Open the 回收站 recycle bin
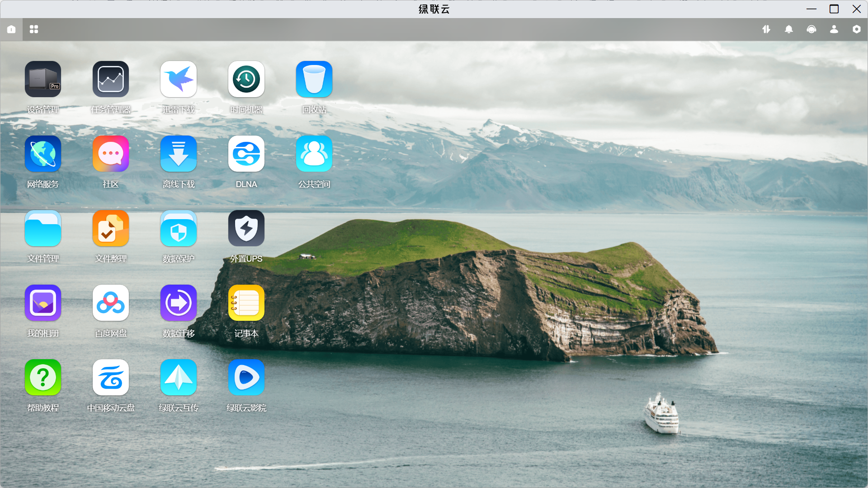868x488 pixels. 314,80
